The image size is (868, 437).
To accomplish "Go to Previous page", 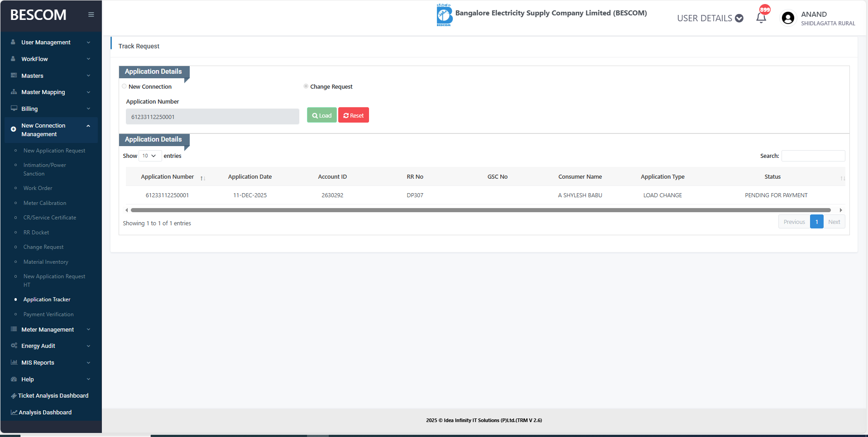I will tap(794, 222).
